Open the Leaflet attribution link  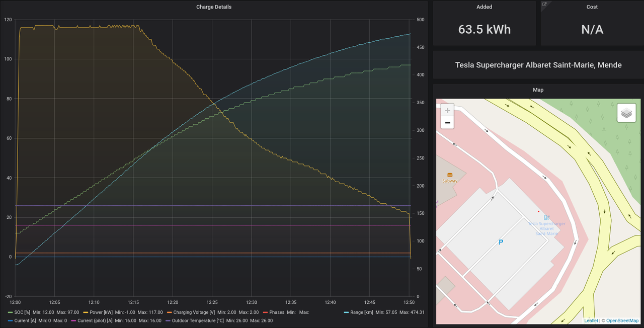tap(591, 320)
